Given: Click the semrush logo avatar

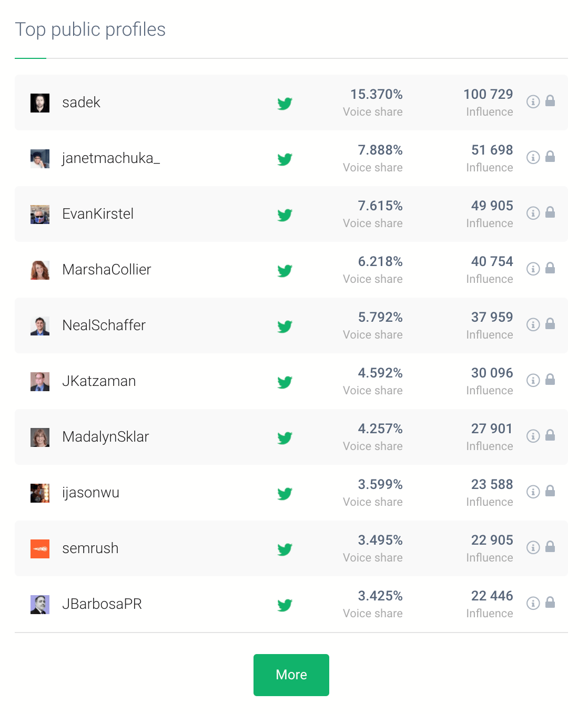Looking at the screenshot, I should (40, 549).
